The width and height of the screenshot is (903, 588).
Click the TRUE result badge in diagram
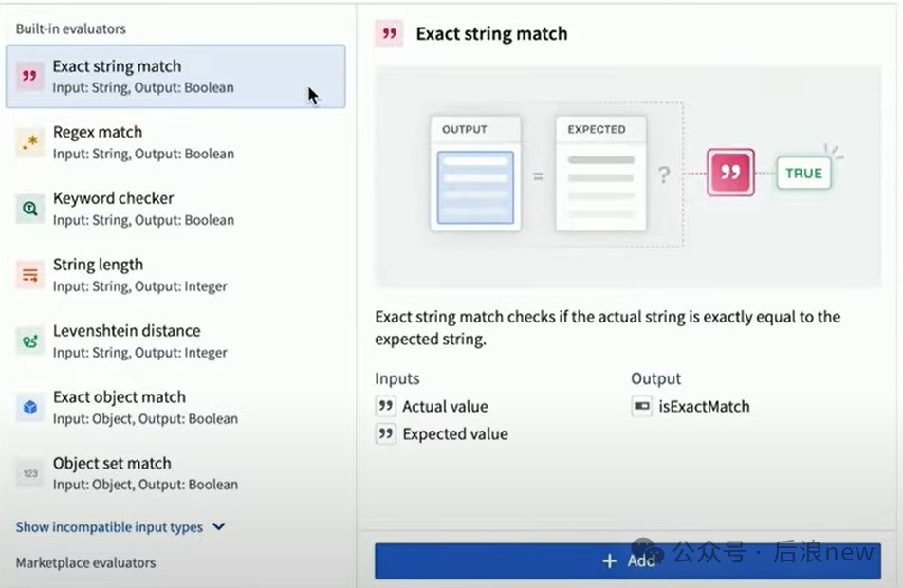pyautogui.click(x=803, y=174)
